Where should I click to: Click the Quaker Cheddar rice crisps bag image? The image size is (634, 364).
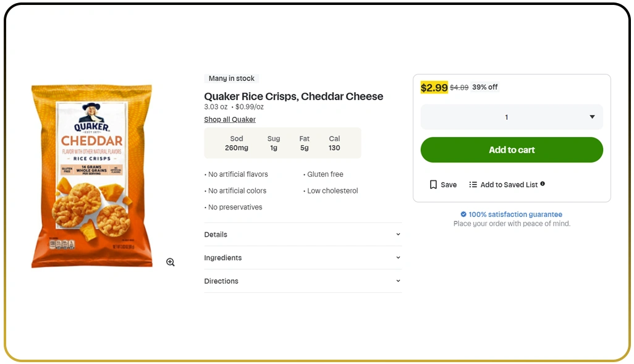(91, 176)
